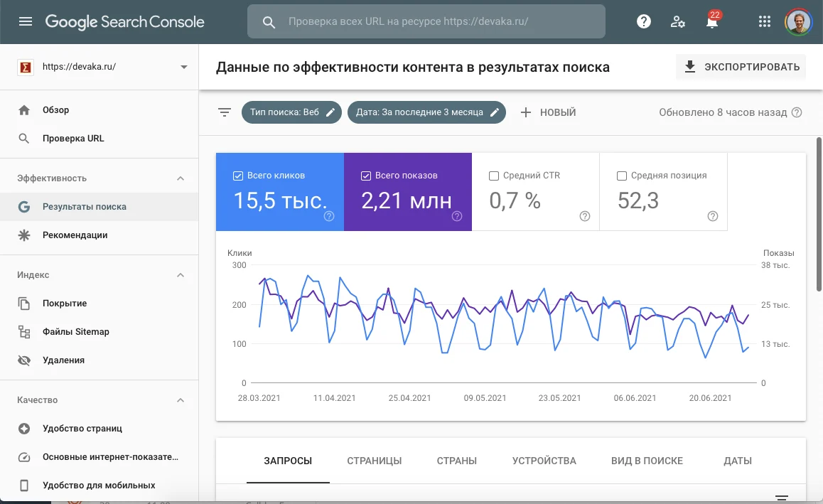Open Рекомендации in the sidebar

99,235
